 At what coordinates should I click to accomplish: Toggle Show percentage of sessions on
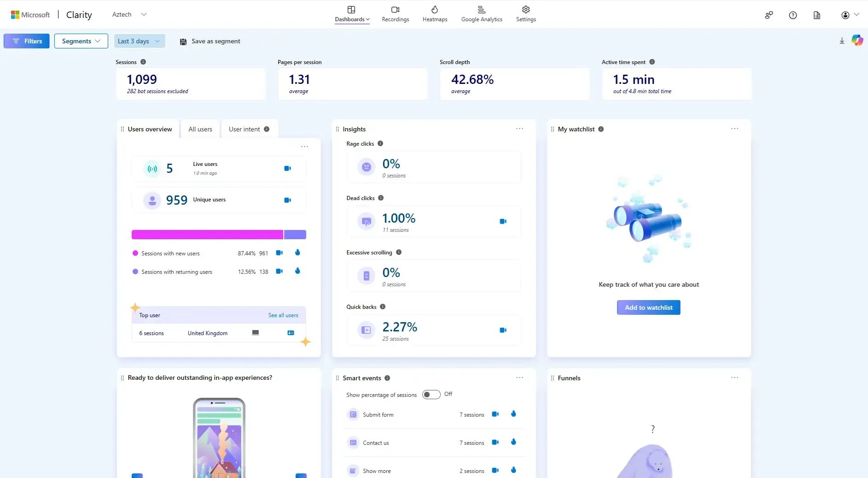(x=431, y=395)
